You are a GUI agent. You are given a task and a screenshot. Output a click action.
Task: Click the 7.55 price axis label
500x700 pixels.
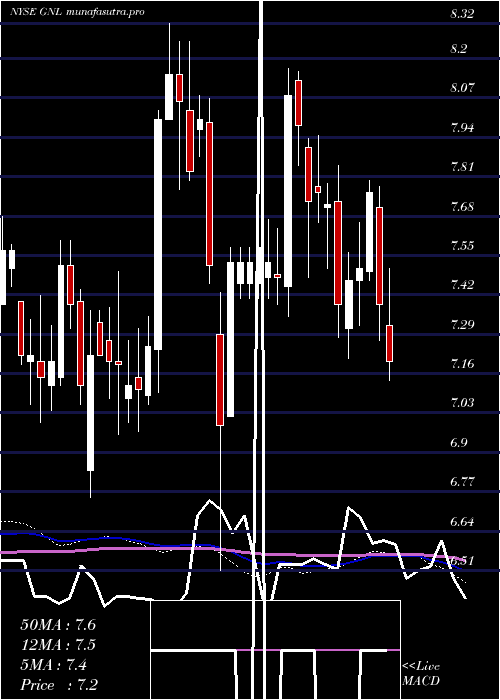(x=462, y=246)
